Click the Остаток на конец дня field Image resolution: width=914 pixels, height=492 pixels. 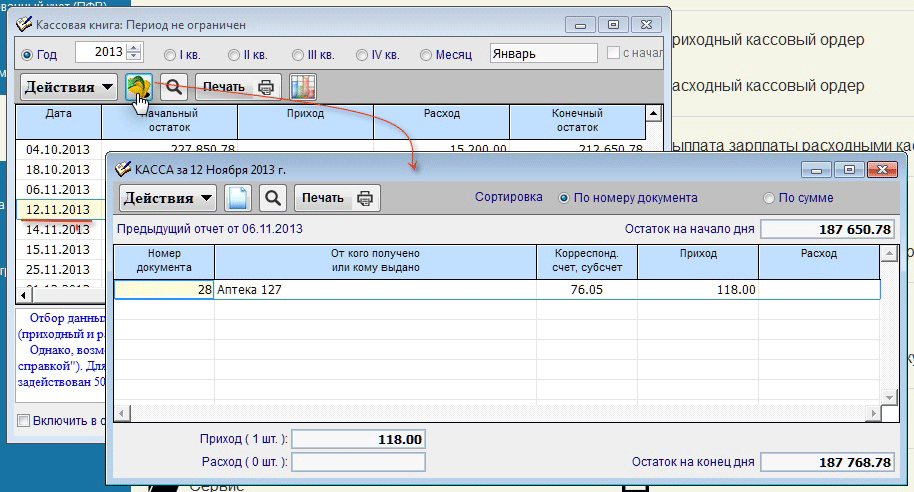click(827, 462)
